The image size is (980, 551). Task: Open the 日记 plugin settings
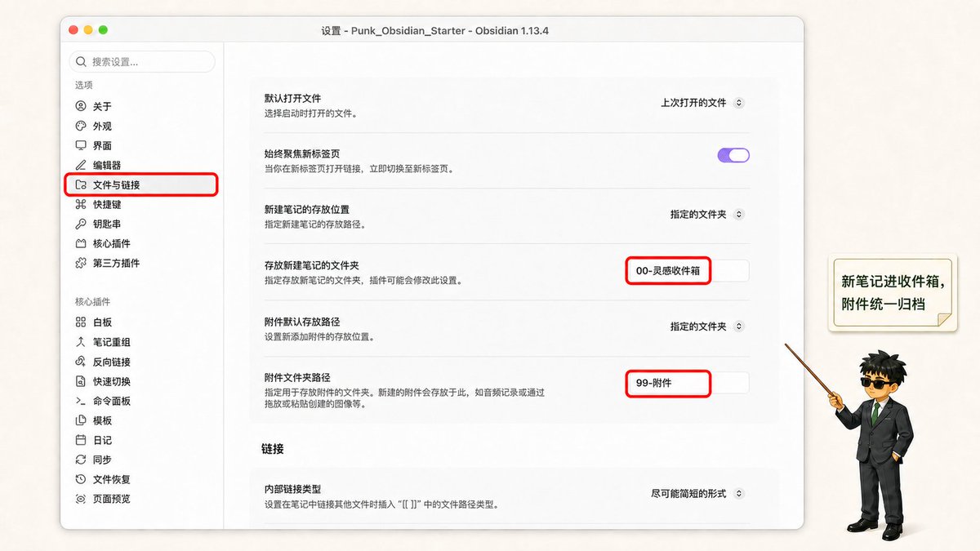(x=142, y=440)
